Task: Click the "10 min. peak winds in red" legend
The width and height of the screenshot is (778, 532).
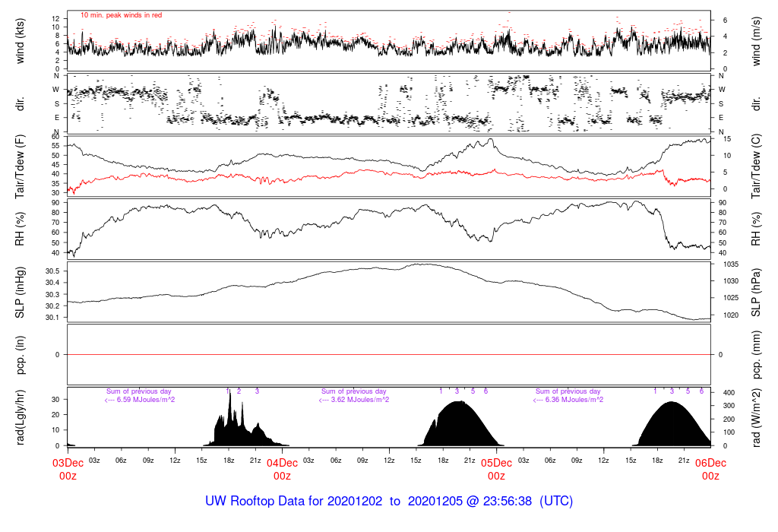Action: (121, 15)
